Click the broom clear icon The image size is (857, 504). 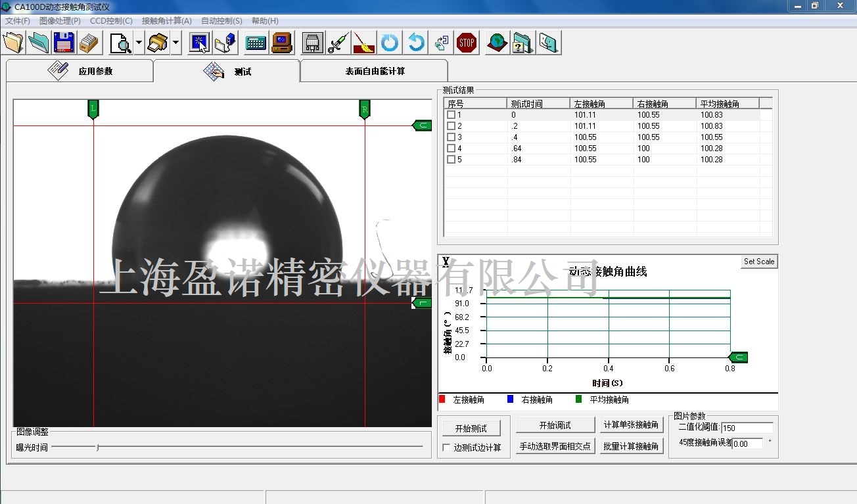[363, 43]
